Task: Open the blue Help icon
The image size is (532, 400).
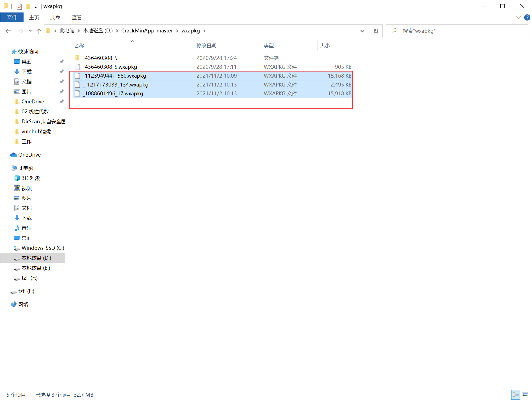Action: [527, 17]
